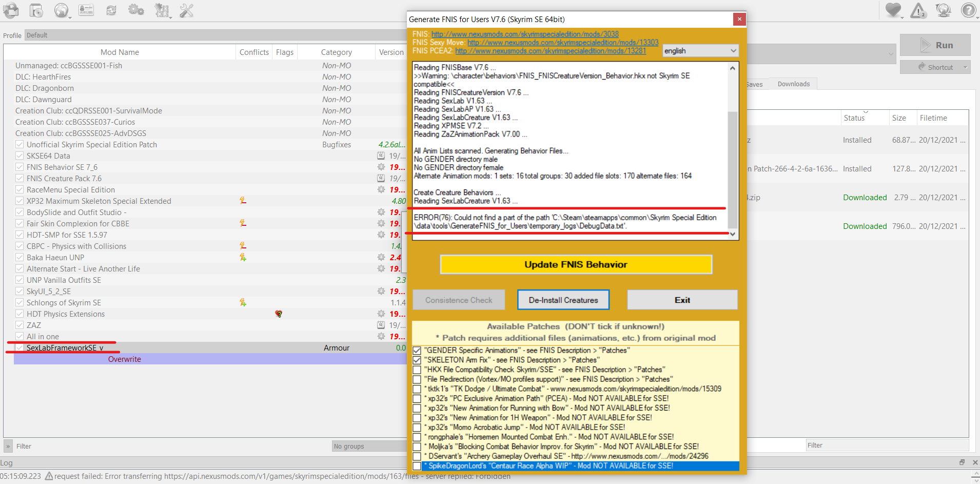Click the update globe icon at top right
The image size is (980, 484).
[944, 10]
